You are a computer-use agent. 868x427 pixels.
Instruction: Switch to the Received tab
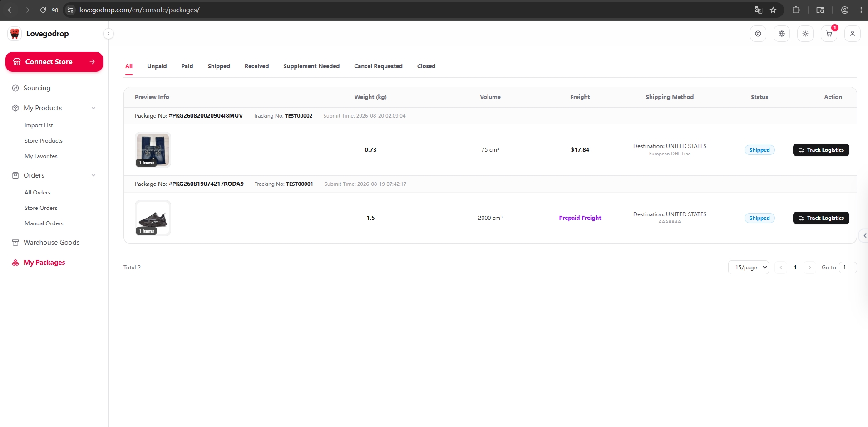coord(257,66)
